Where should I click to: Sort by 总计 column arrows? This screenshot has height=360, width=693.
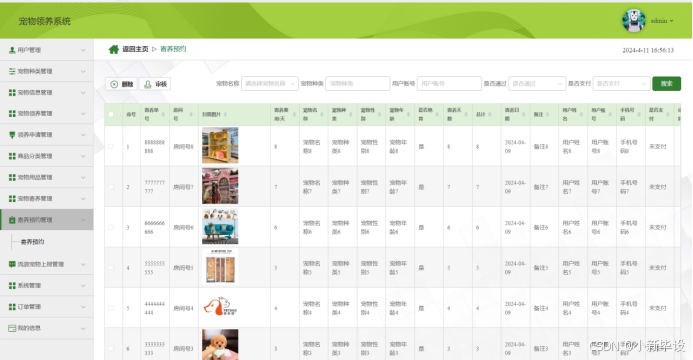tap(491, 114)
